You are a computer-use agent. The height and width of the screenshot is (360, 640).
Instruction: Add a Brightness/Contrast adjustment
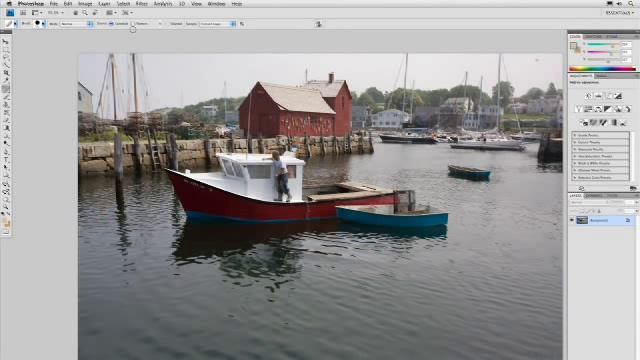[588, 96]
